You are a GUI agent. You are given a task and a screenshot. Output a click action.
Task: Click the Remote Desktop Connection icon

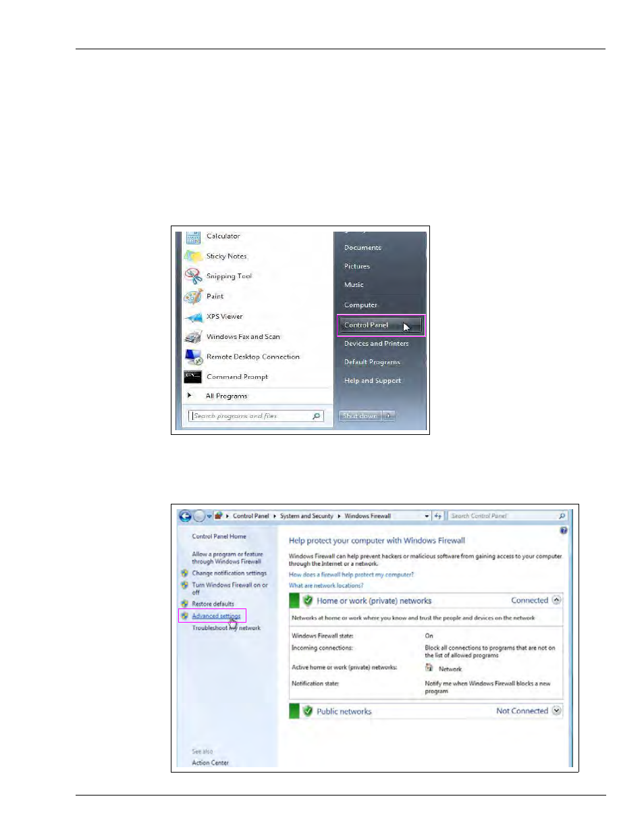pos(193,357)
